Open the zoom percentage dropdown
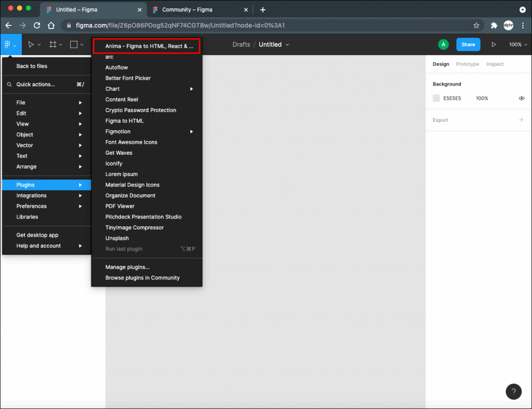 (x=518, y=45)
